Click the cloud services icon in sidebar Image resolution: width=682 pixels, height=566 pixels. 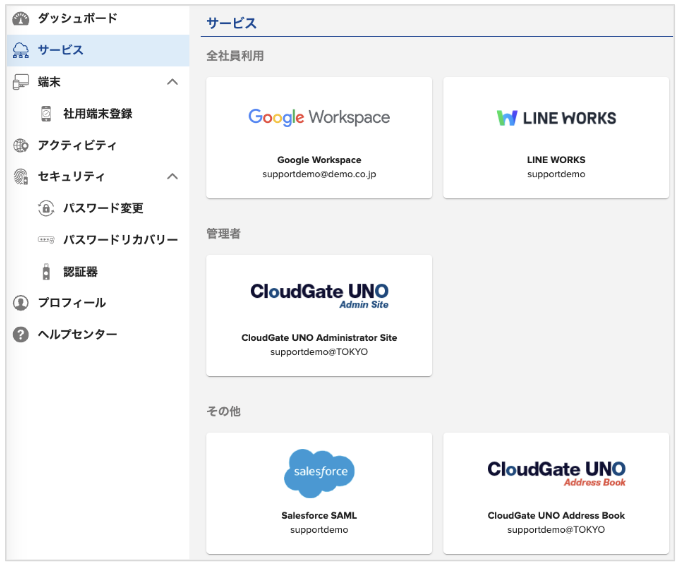pos(20,50)
